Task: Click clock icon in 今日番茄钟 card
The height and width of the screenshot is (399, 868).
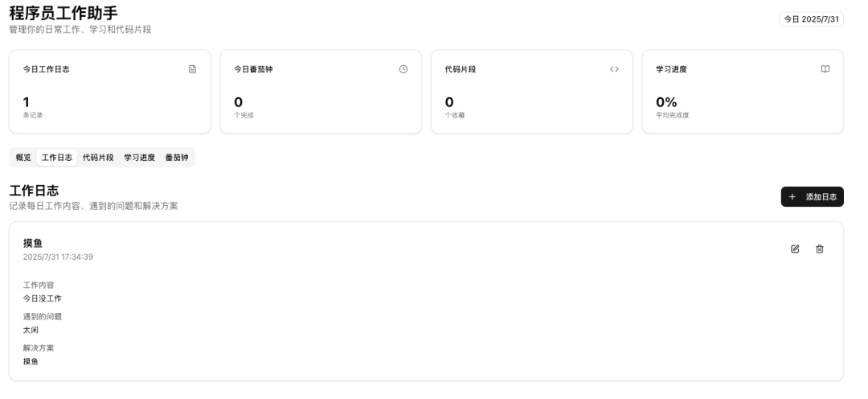Action: coord(403,69)
